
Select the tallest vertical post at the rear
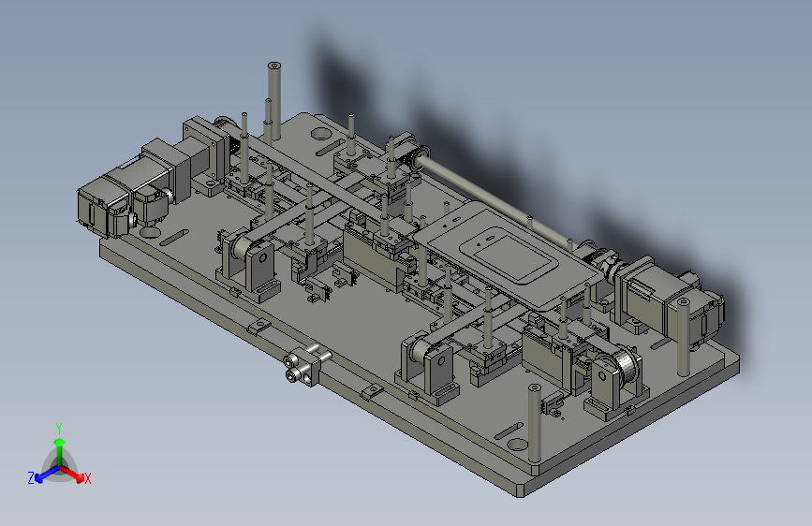(274, 101)
